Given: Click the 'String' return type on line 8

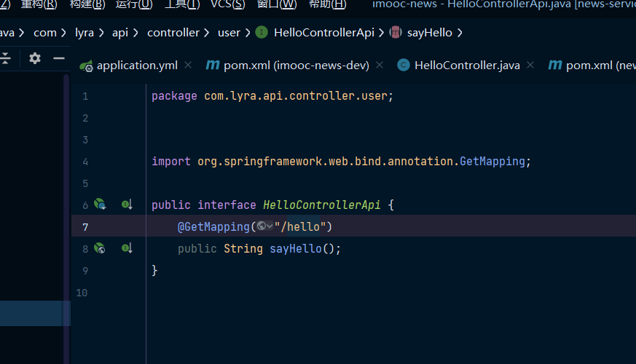Looking at the screenshot, I should (x=243, y=248).
